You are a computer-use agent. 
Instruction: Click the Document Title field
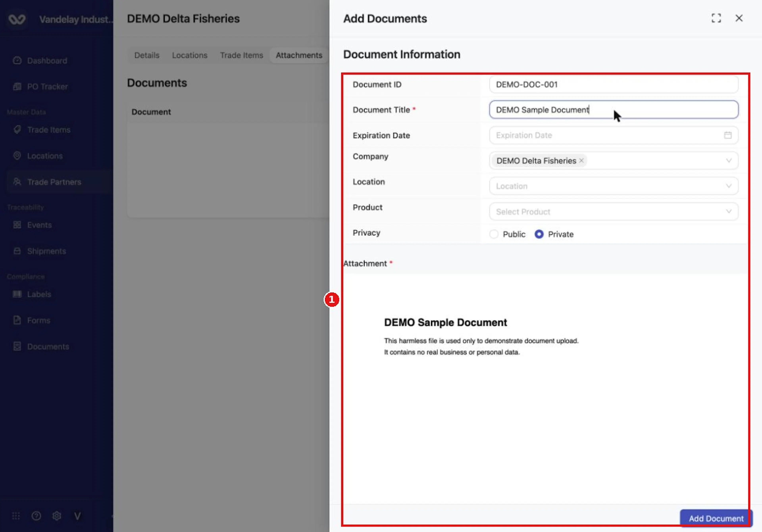[x=614, y=110]
